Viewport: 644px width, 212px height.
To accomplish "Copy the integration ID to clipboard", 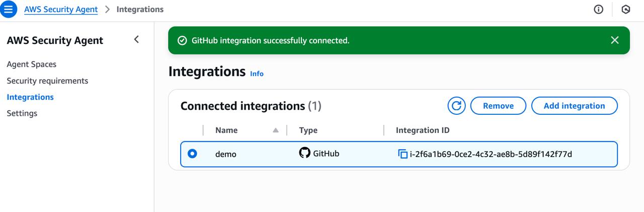I will click(403, 154).
